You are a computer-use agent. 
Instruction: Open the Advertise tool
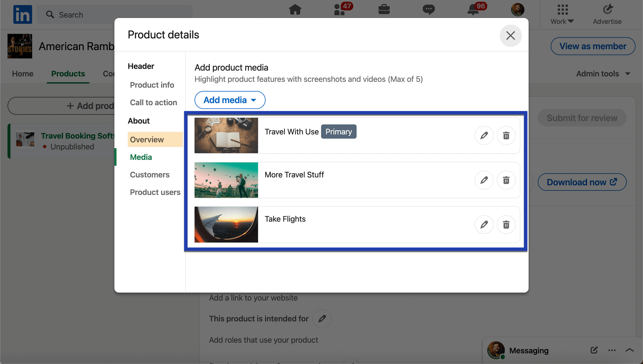tap(607, 13)
